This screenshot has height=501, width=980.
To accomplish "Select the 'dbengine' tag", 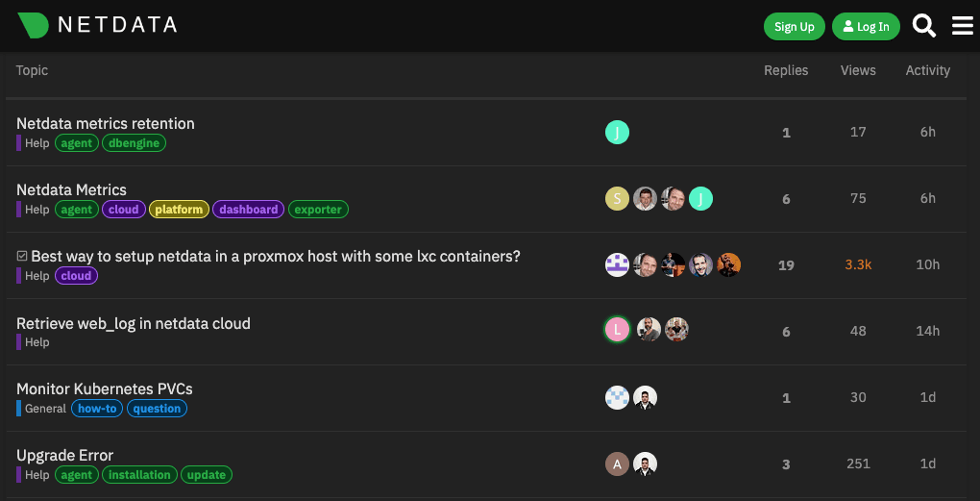I will 135,143.
